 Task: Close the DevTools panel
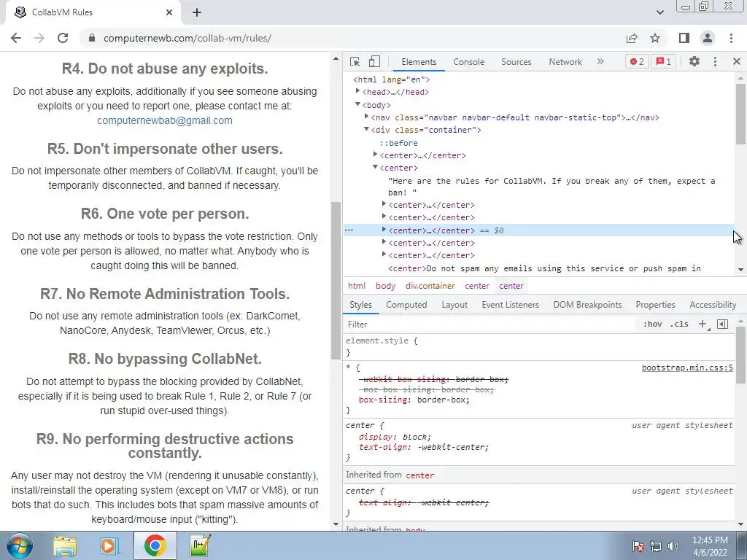click(x=737, y=61)
